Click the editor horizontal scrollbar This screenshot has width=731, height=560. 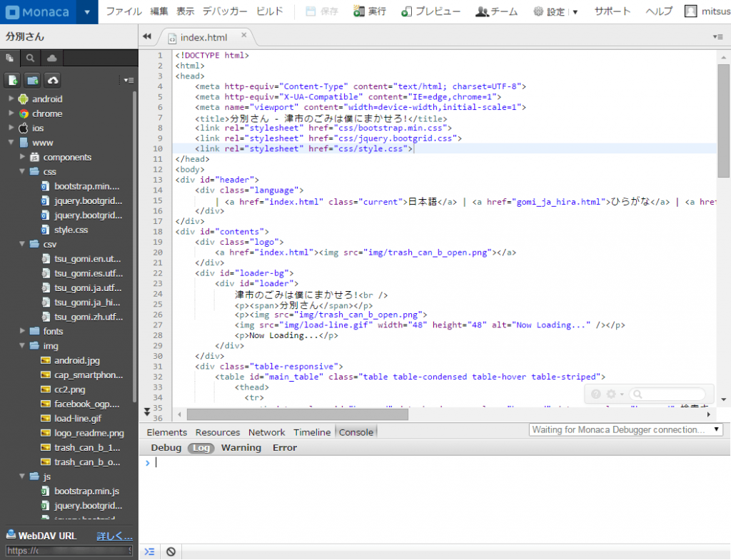tap(297, 414)
